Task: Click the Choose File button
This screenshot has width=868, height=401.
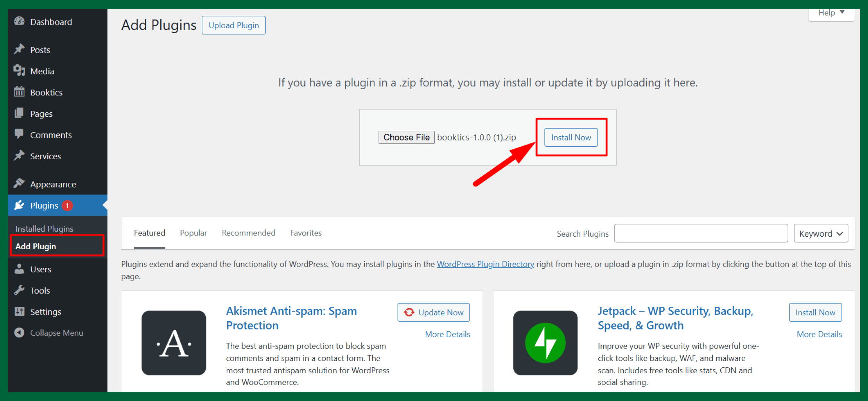Action: [407, 137]
